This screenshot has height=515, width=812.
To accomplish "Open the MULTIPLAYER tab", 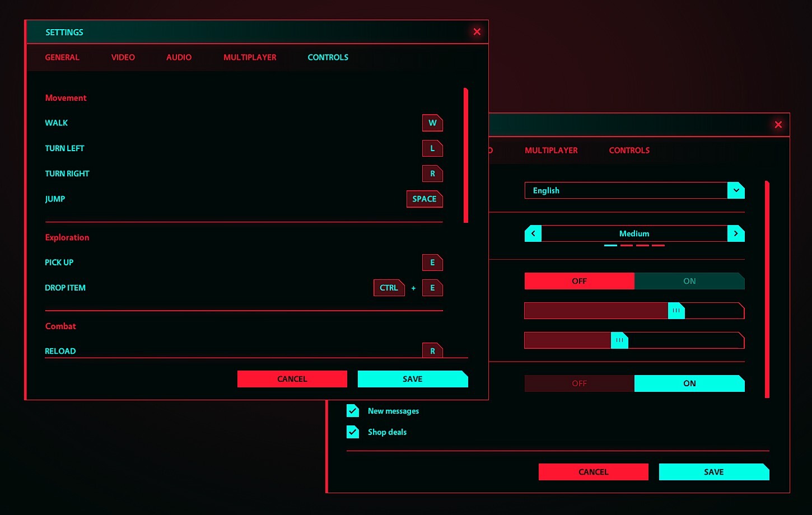I will coord(250,57).
